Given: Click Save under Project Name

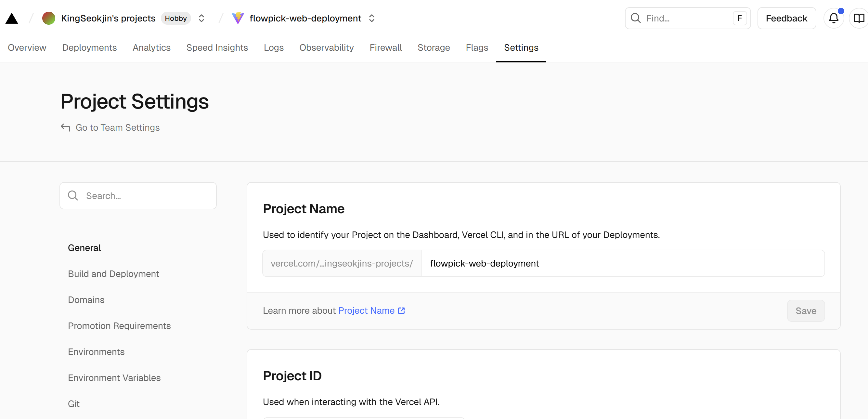Looking at the screenshot, I should pyautogui.click(x=806, y=310).
